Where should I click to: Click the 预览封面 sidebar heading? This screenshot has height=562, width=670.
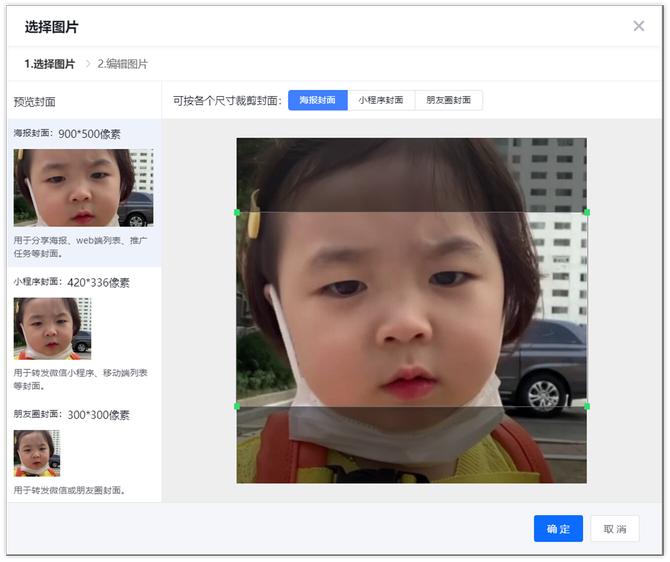tap(35, 102)
